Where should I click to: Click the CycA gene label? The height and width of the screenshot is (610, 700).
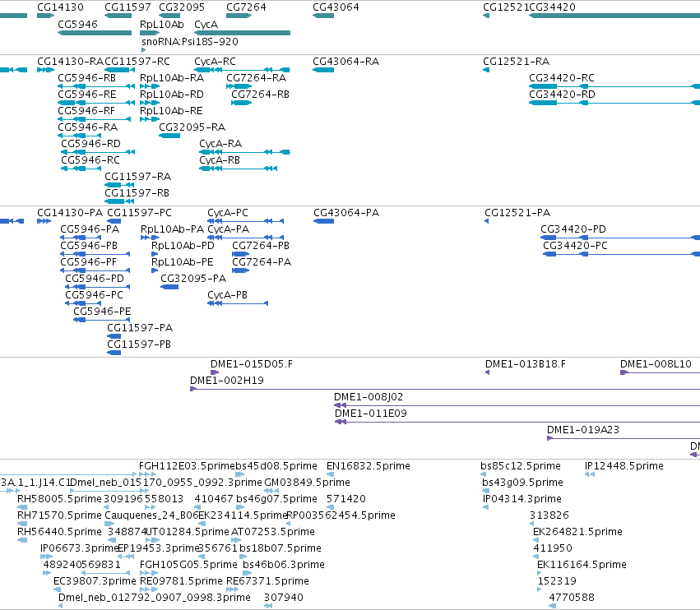206,24
